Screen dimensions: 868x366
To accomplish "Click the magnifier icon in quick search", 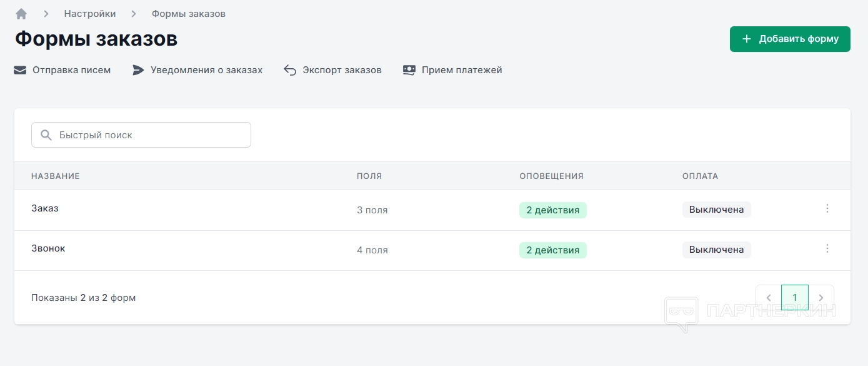I will 46,135.
